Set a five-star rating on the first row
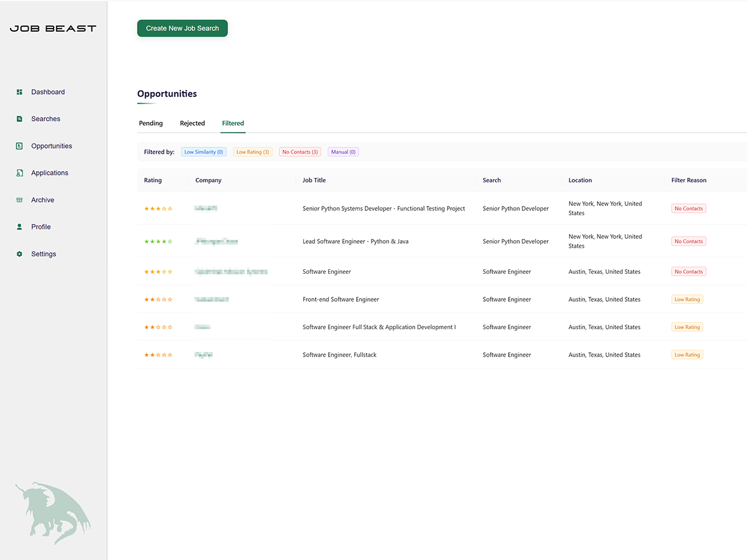This screenshot has height=560, width=747. 169,208
